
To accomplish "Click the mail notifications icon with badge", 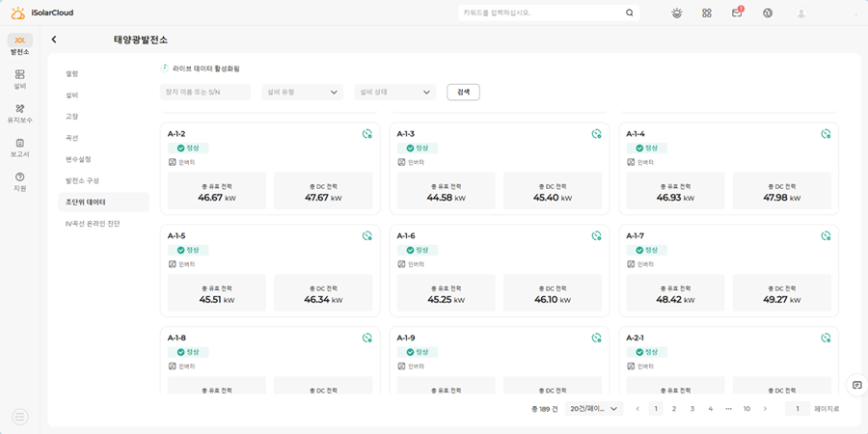I will point(737,14).
